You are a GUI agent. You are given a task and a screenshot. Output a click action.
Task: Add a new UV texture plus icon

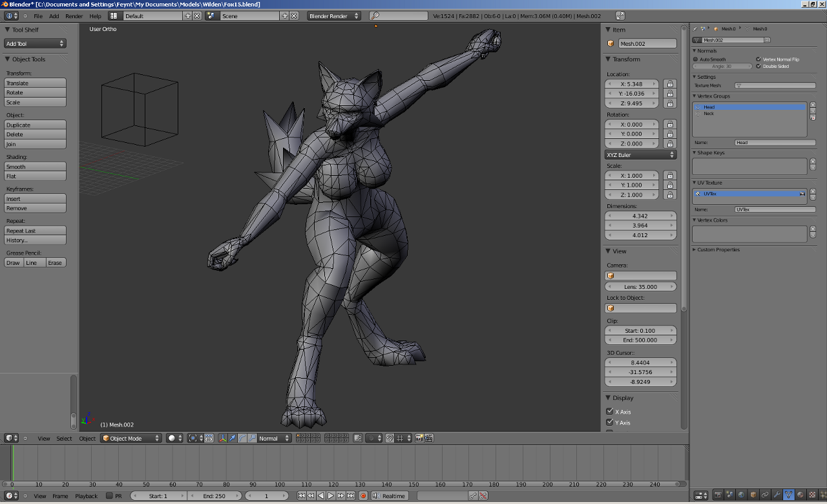click(813, 191)
